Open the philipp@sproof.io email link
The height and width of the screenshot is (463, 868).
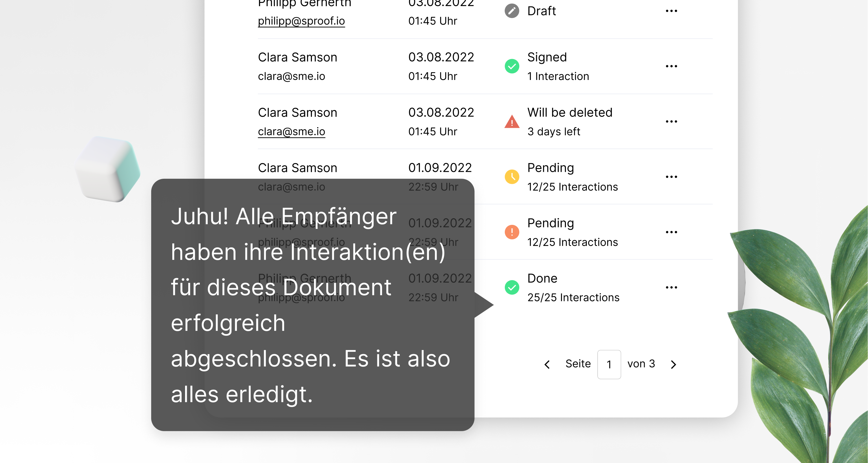(301, 21)
